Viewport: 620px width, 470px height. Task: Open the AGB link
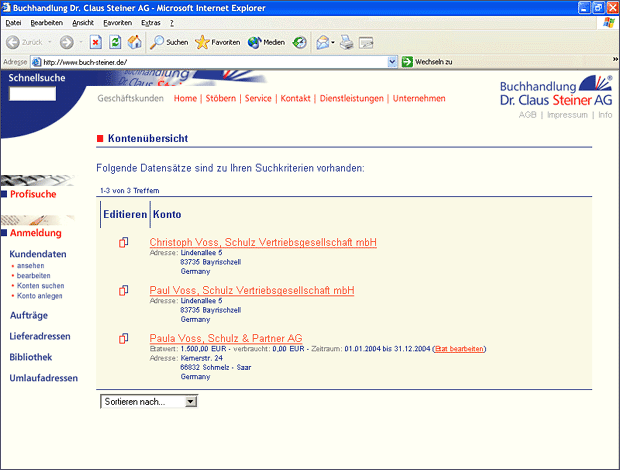point(527,115)
